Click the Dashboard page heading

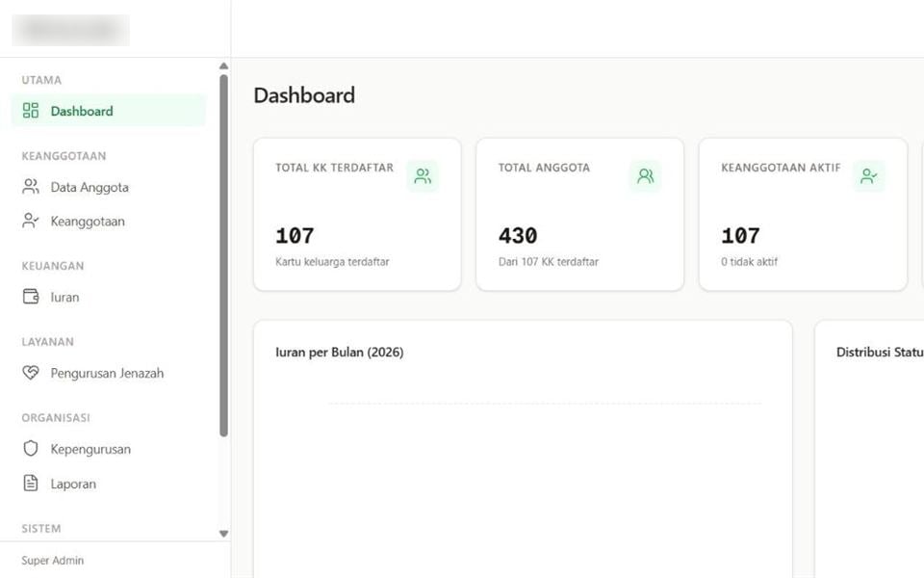click(304, 95)
